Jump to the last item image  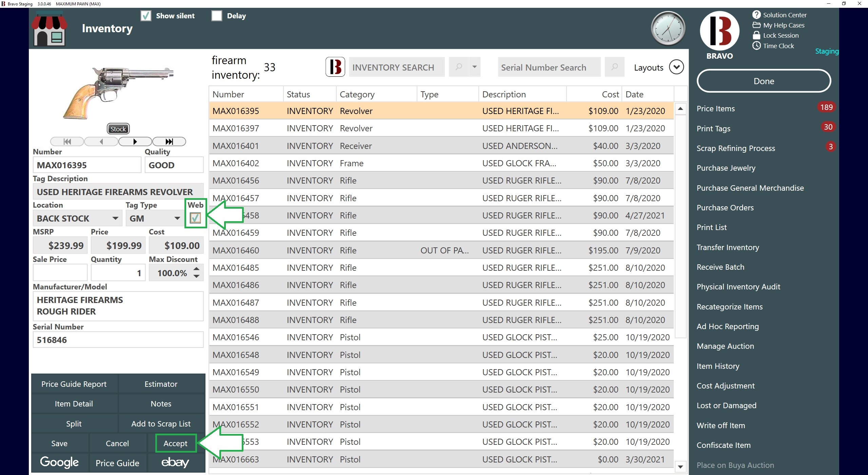coord(169,141)
